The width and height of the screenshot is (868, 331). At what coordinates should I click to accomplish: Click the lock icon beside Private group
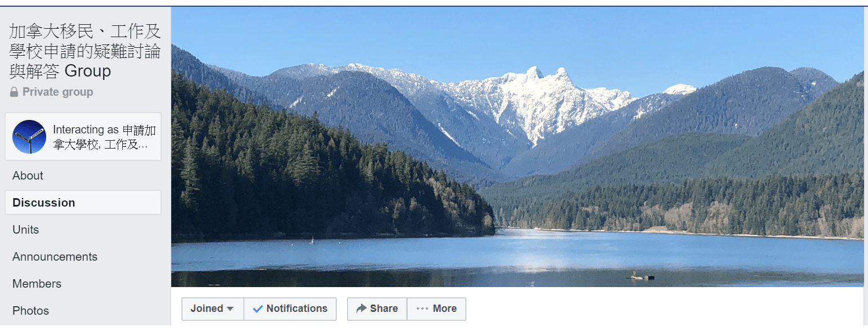pos(14,92)
